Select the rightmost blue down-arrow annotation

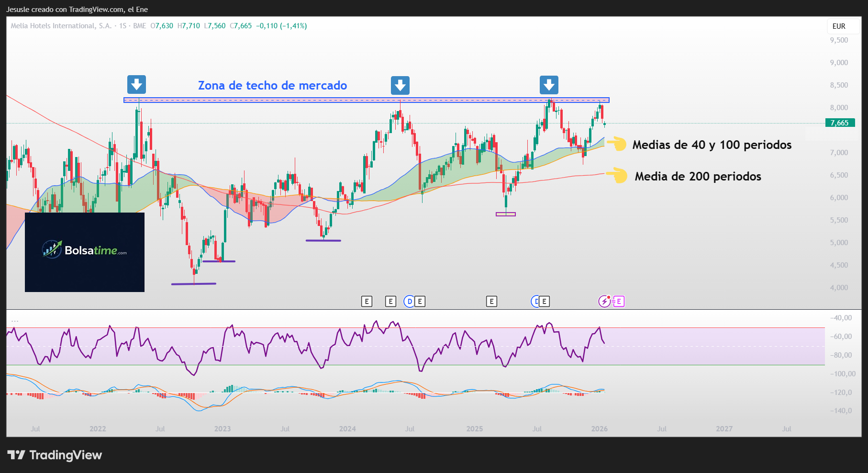(x=549, y=85)
